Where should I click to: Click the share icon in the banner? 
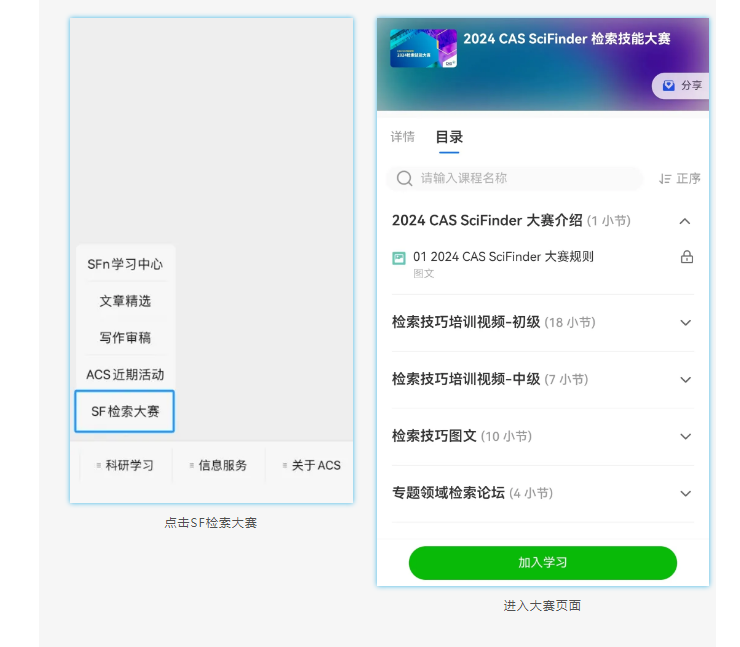click(x=669, y=86)
